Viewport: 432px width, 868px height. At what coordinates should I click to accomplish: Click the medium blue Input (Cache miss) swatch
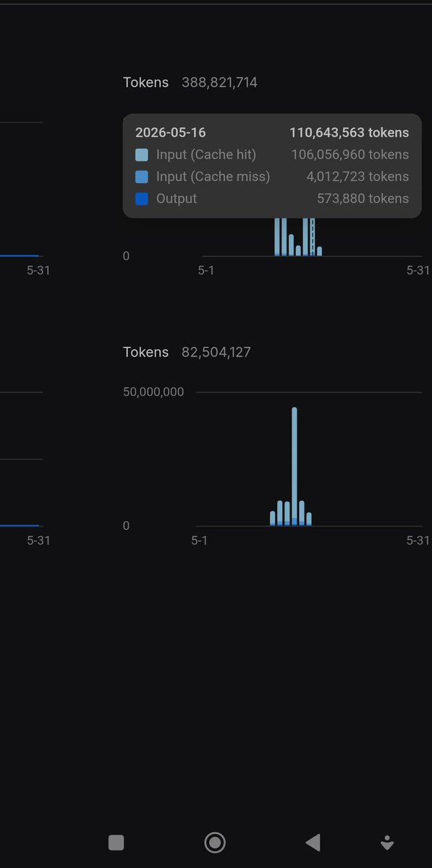[142, 176]
